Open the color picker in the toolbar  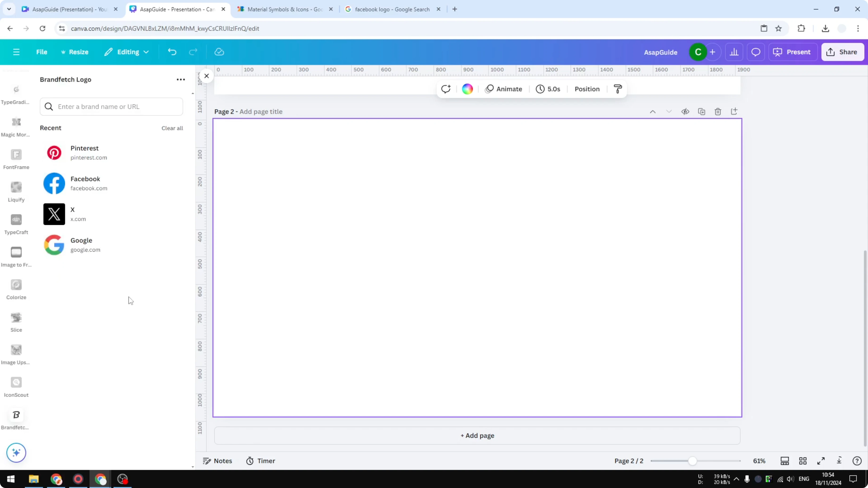[x=467, y=89]
